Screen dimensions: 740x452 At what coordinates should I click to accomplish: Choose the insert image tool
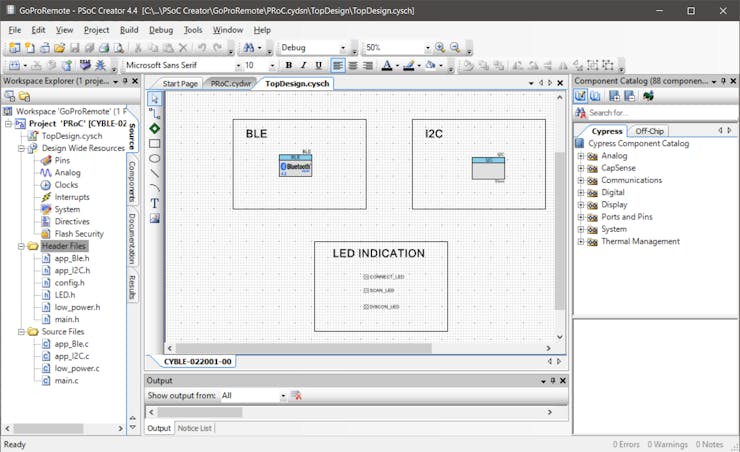click(x=155, y=218)
